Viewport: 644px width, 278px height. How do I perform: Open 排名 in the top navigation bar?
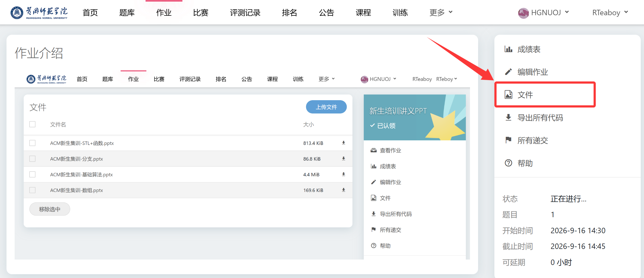click(290, 12)
